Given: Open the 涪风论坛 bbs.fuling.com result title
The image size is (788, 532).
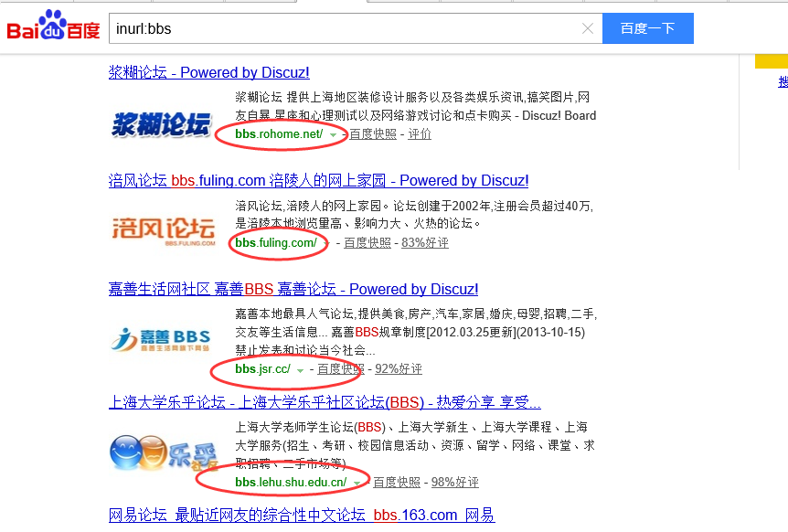Looking at the screenshot, I should (x=318, y=181).
